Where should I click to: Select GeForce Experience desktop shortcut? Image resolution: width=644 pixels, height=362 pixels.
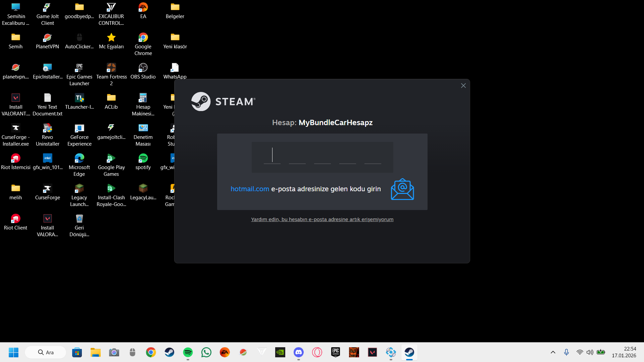coord(80,135)
